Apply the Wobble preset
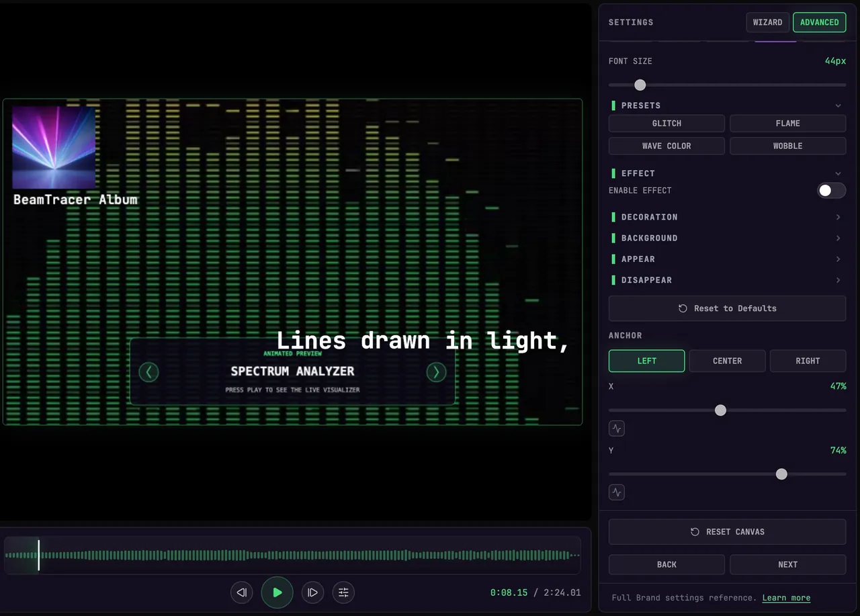Screen dimensions: 860x616 787,146
